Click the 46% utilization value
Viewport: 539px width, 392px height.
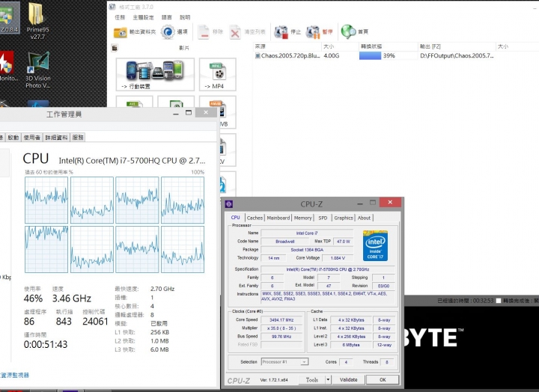click(33, 298)
